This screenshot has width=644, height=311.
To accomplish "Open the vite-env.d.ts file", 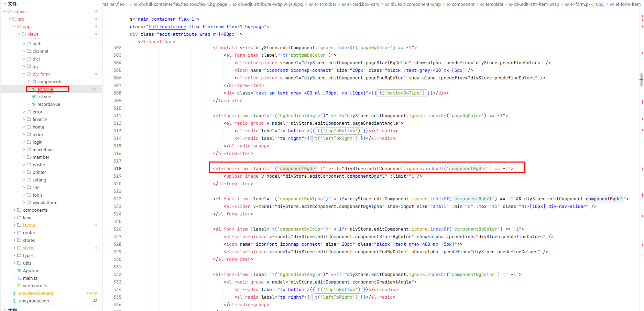I will tap(35, 286).
